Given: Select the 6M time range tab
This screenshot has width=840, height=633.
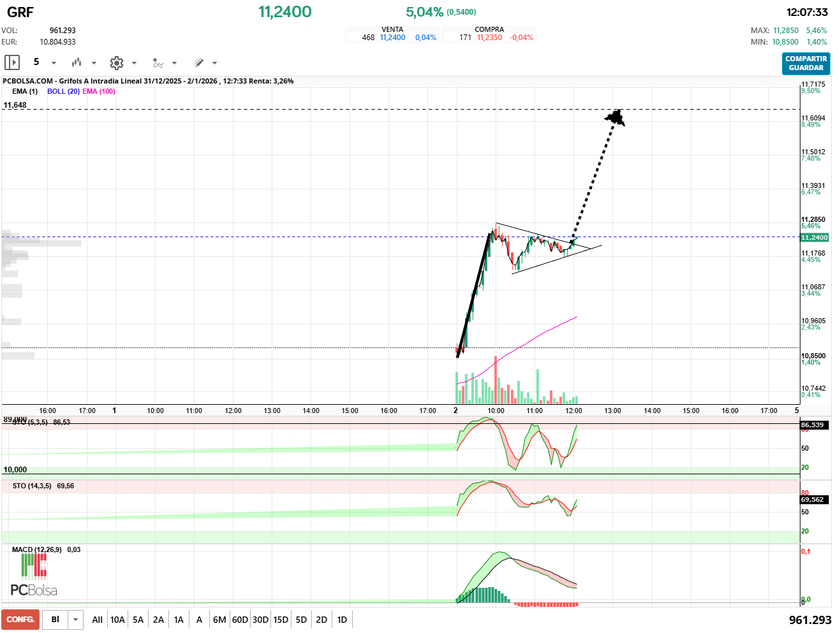Looking at the screenshot, I should pos(219,620).
